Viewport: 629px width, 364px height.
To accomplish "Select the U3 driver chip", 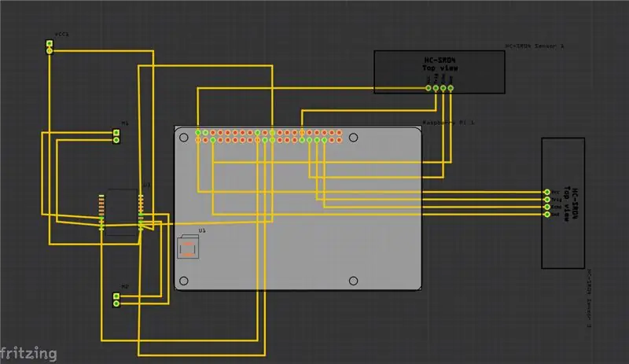I will [121, 212].
